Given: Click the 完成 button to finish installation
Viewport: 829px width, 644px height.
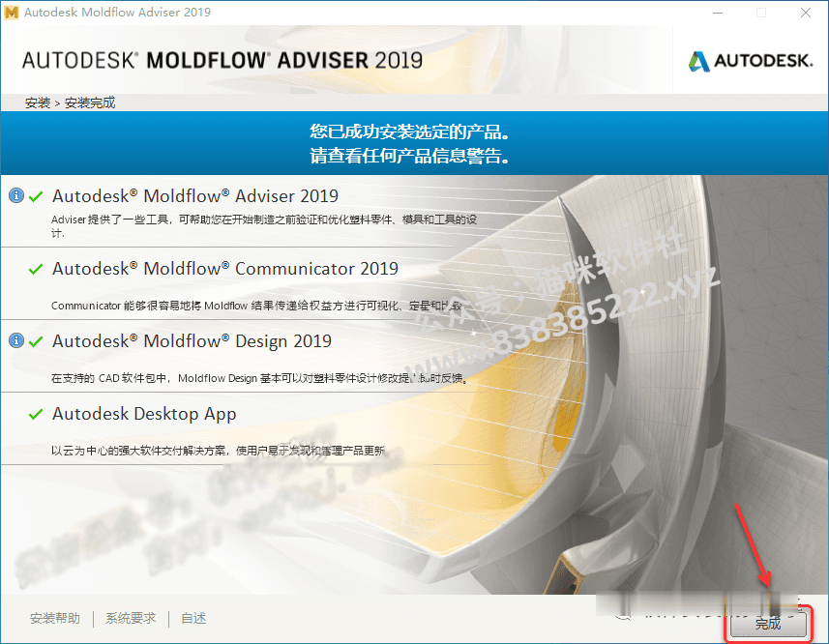Looking at the screenshot, I should 768,624.
